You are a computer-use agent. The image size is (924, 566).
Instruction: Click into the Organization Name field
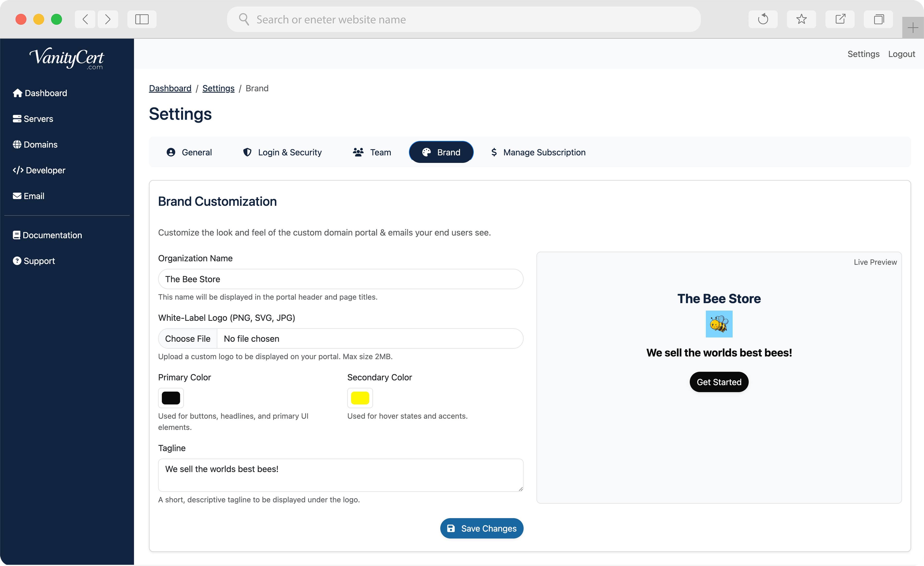tap(340, 279)
